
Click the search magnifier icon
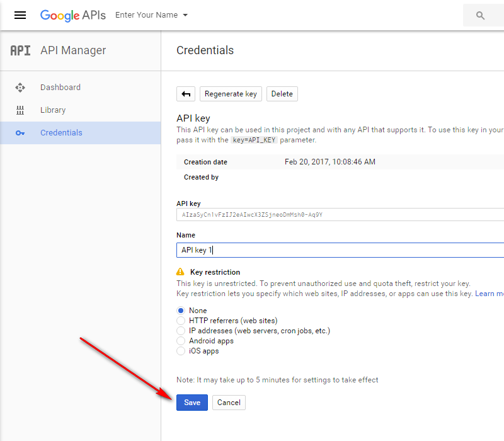click(x=481, y=16)
